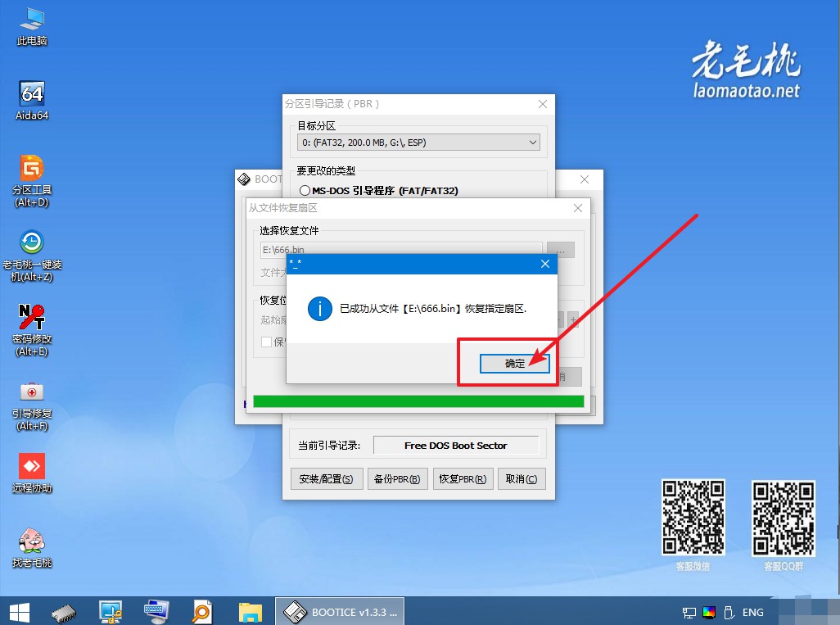The height and width of the screenshot is (625, 840).
Task: Click the BOOTICE title bar icon
Action: click(x=244, y=179)
